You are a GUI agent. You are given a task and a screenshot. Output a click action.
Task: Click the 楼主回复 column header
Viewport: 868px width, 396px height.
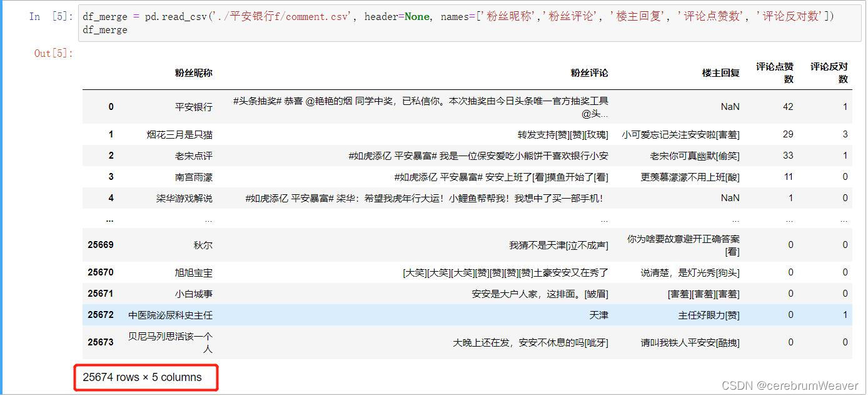[720, 73]
